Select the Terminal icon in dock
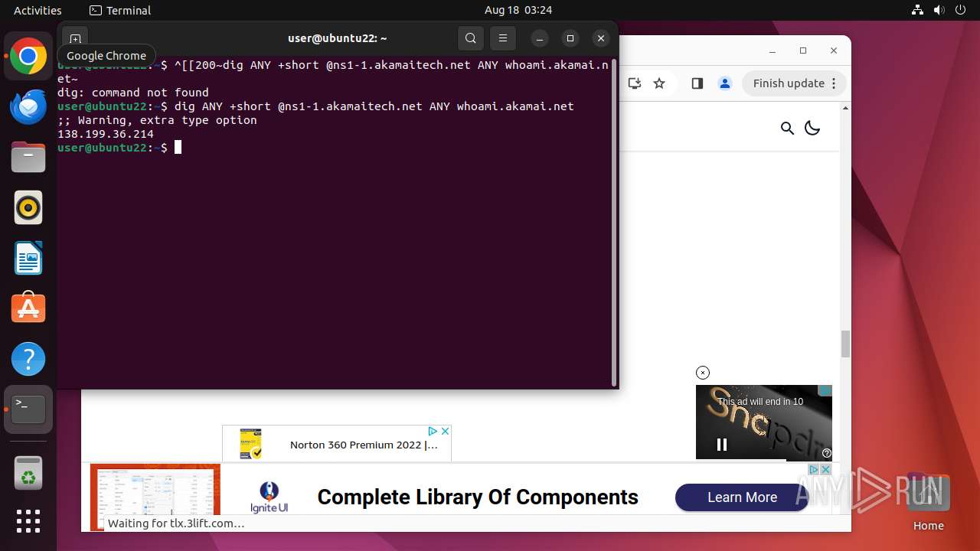 coord(28,409)
